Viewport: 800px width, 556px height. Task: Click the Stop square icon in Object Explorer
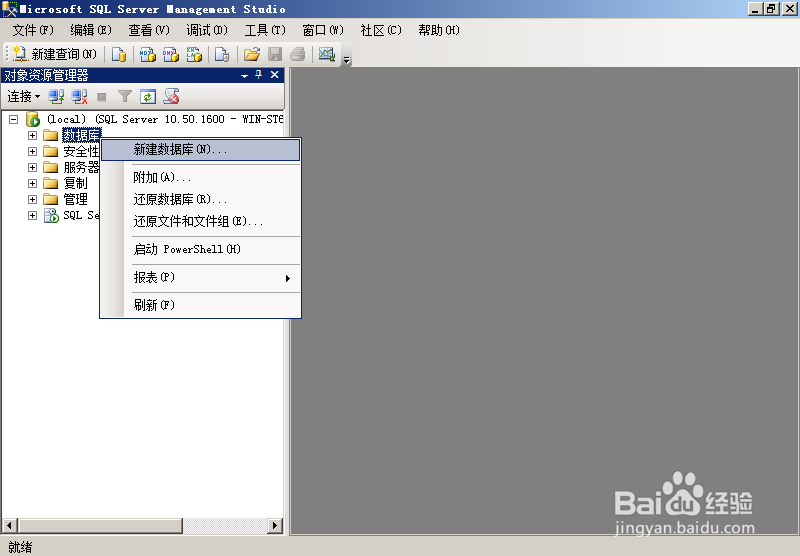(x=102, y=96)
